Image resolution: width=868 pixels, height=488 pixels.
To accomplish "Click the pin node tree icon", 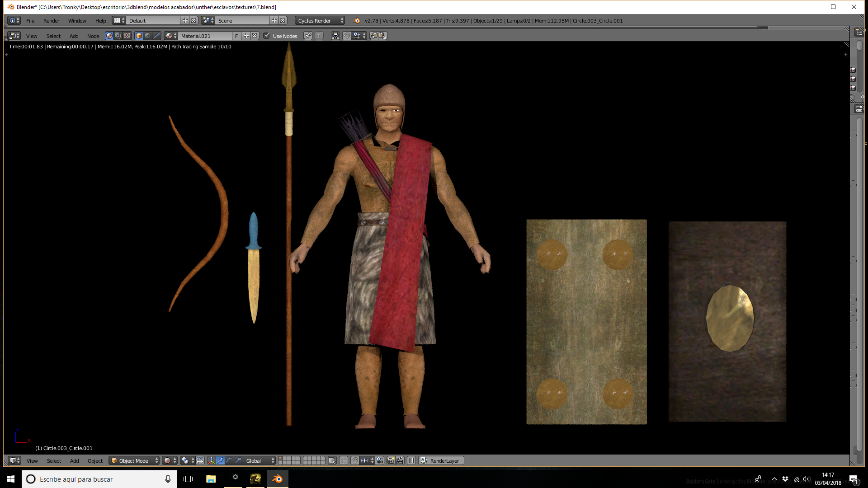I will click(308, 36).
